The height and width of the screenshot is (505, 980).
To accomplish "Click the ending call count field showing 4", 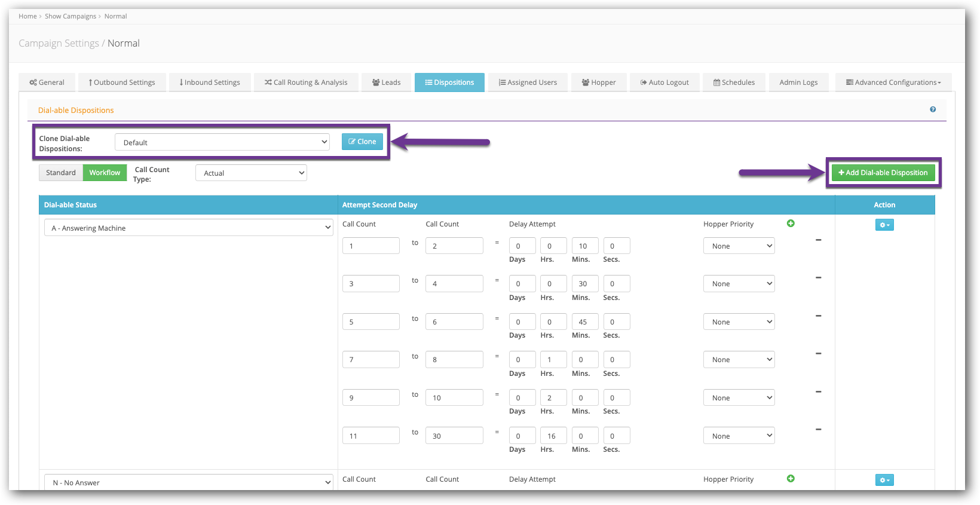I will pos(454,283).
